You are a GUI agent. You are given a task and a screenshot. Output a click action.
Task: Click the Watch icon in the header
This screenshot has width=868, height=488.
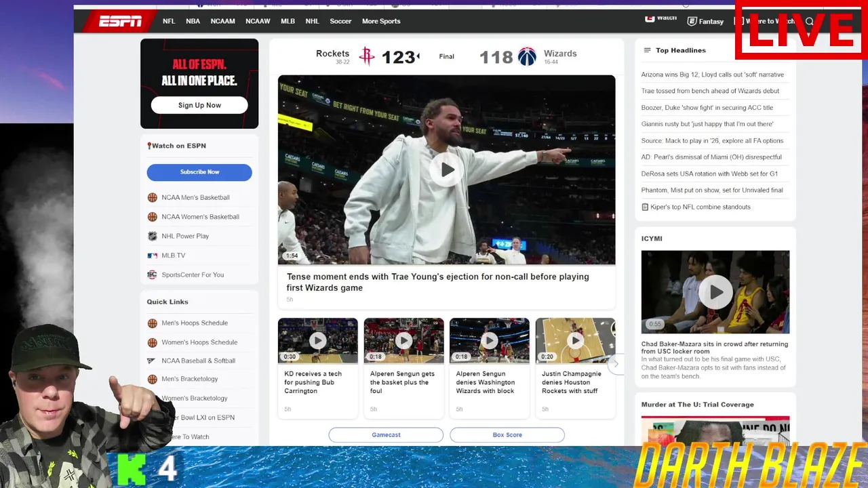[x=649, y=18]
